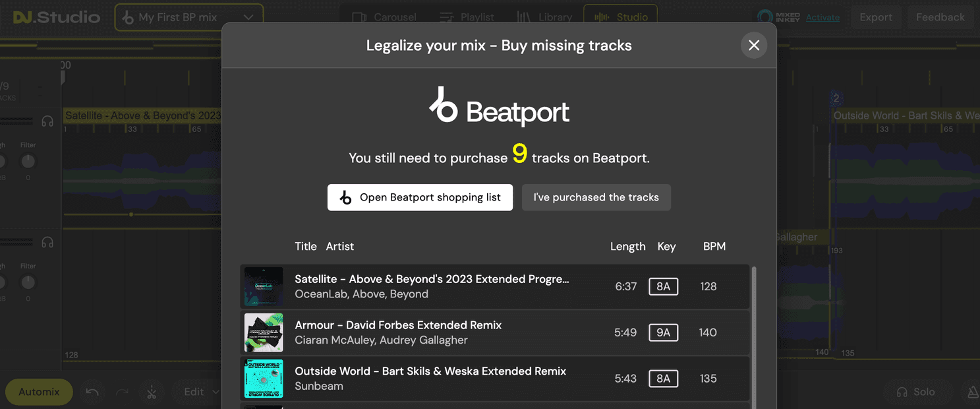Open the Mixed In Key Activate link
Viewport: 980px width, 409px height.
[822, 18]
